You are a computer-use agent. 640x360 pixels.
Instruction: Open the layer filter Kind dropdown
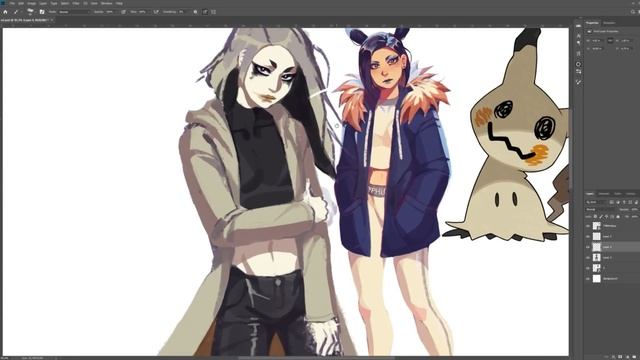[596, 202]
